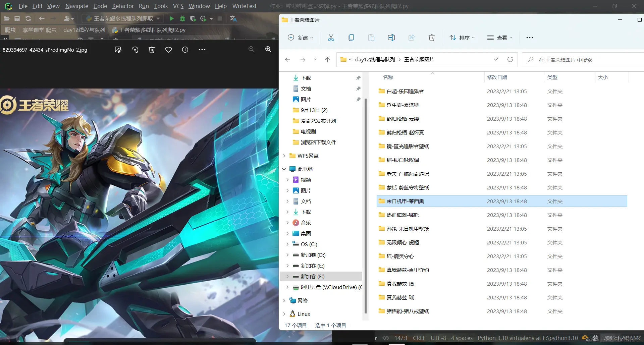Click the day12线程与队列 breadcrumb in Explorer
This screenshot has height=345, width=644.
pos(375,59)
